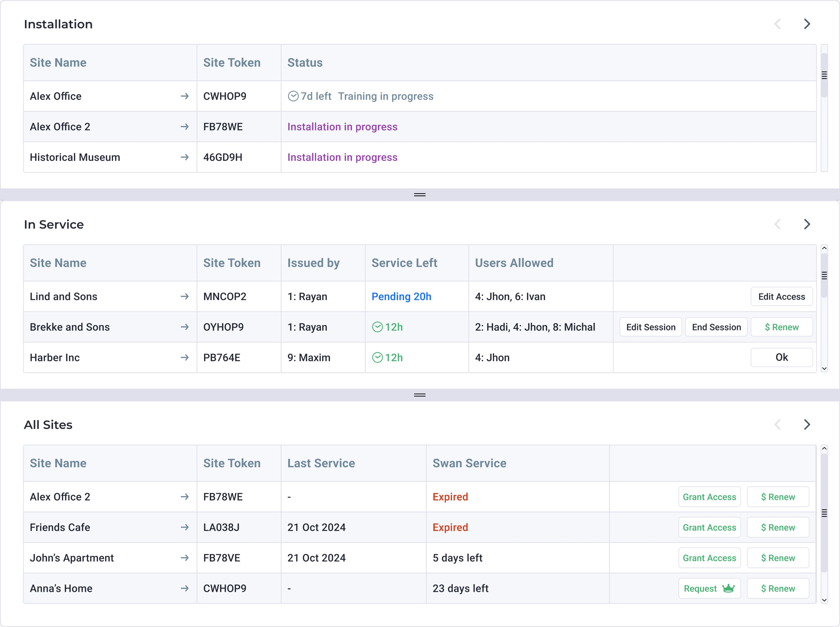Viewport: 840px width, 627px height.
Task: Click All Sites scrollbar down arrow
Action: point(824,600)
